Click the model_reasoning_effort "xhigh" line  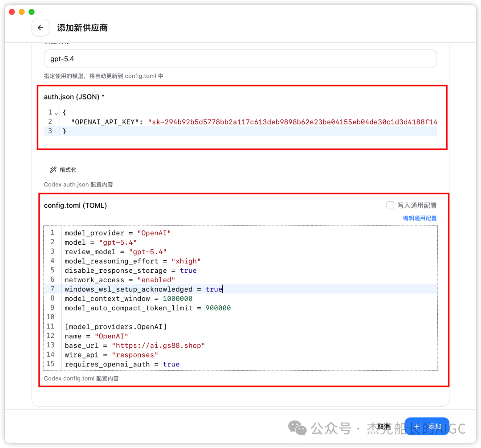click(x=133, y=261)
